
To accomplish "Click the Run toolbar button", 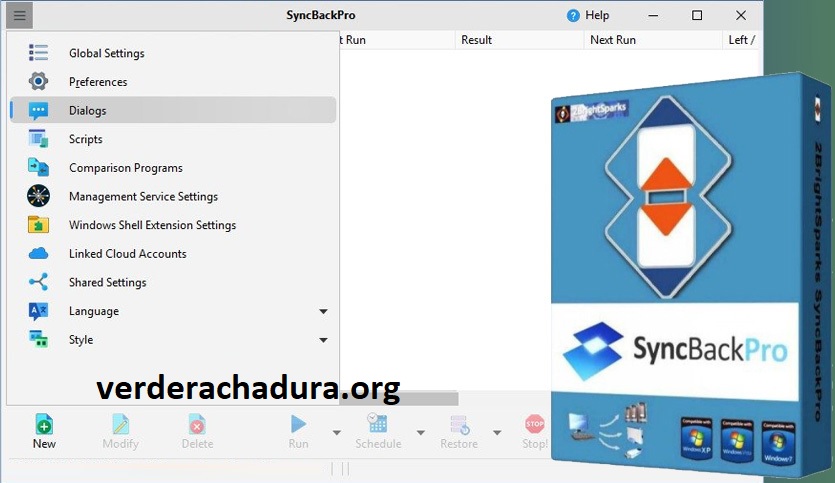I will pyautogui.click(x=298, y=432).
